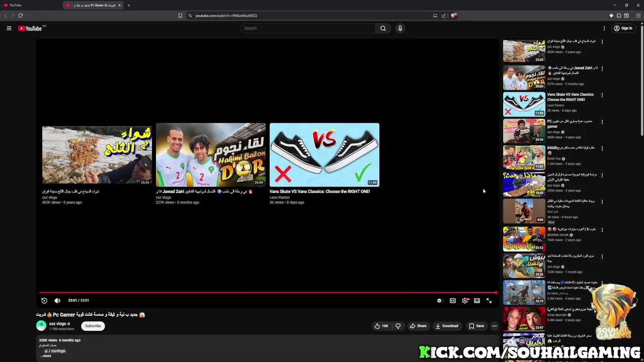
Task: Open the zoz vlogs link under the Jawad Zairi endscreen
Action: [x=163, y=197]
